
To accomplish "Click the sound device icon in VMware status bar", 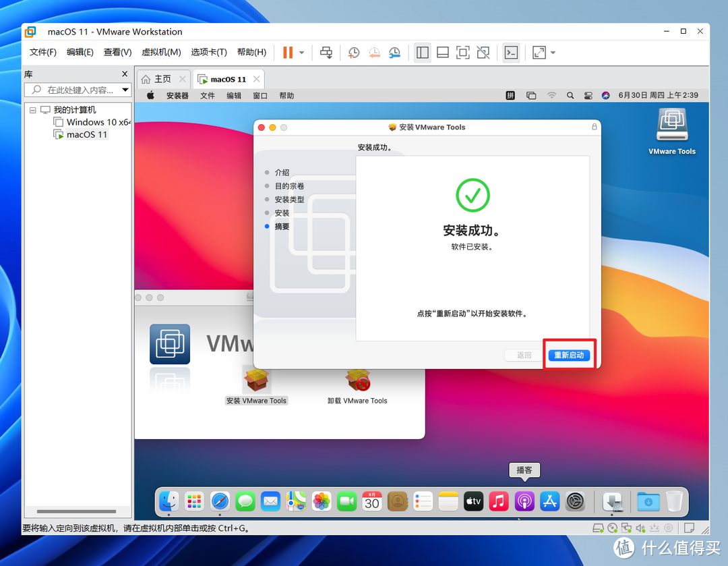I will click(x=641, y=528).
